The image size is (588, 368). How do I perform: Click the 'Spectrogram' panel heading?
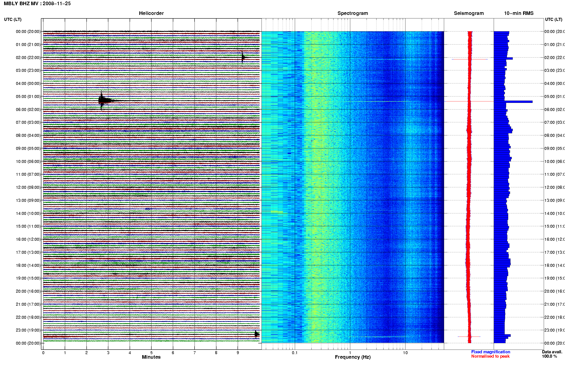coord(353,13)
